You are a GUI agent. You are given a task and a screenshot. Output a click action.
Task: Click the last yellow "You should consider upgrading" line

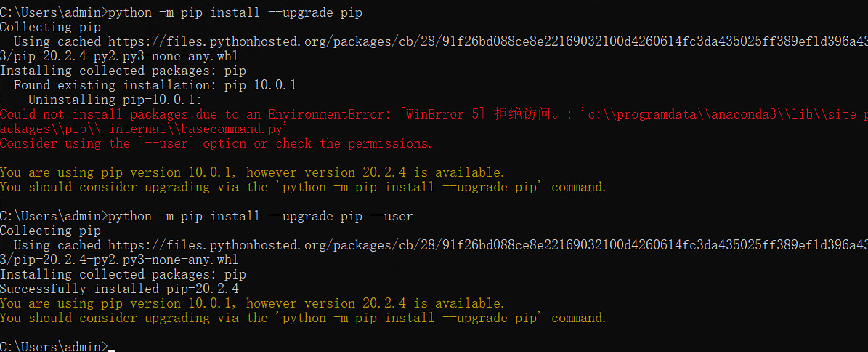pos(302,318)
